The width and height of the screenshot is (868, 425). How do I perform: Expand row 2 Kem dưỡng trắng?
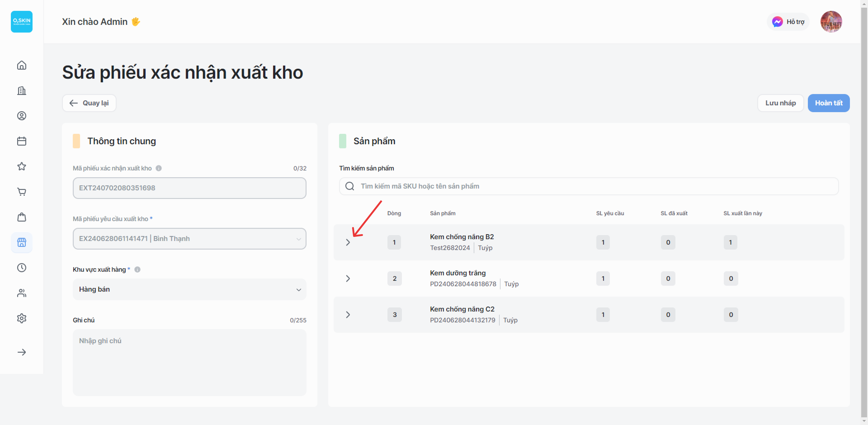pyautogui.click(x=348, y=278)
